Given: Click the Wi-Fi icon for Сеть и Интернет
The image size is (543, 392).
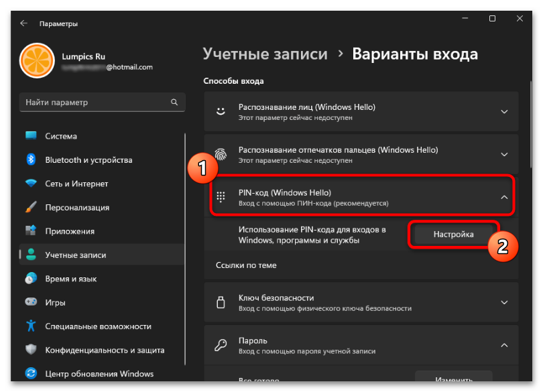Looking at the screenshot, I should tap(31, 183).
